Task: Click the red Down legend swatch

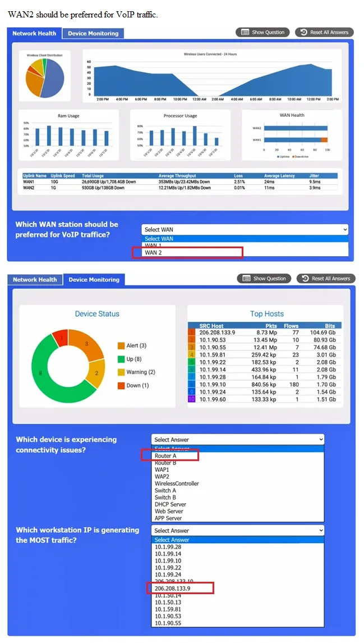Action: tap(121, 385)
